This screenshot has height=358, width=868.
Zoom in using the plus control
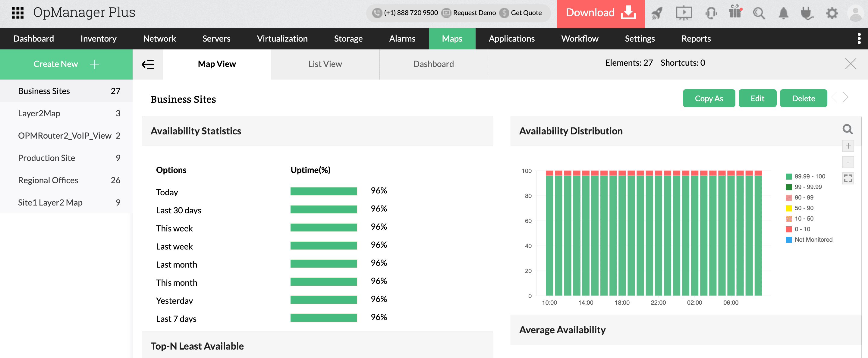pyautogui.click(x=848, y=146)
